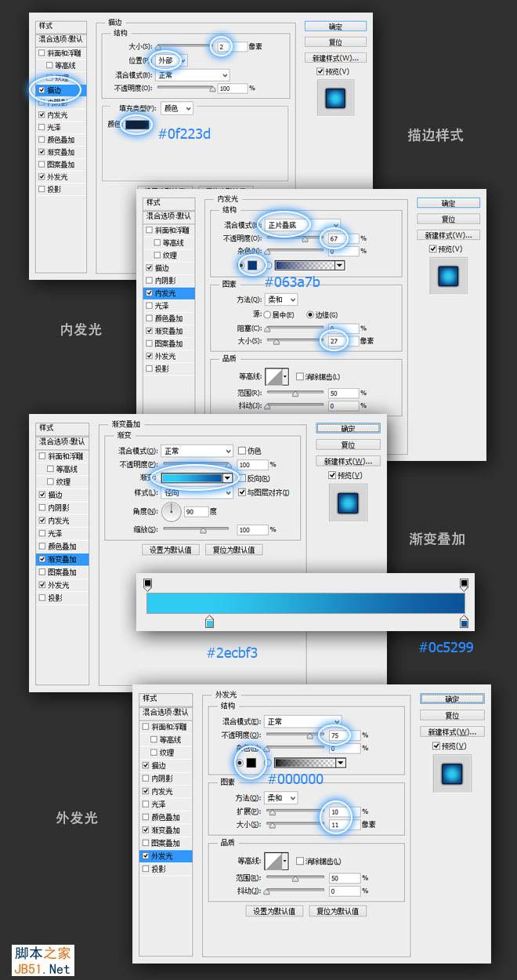517x980 pixels.
Task: Toggle 反向(R) checkbox in 渐变叠加 dialog
Action: [x=241, y=478]
